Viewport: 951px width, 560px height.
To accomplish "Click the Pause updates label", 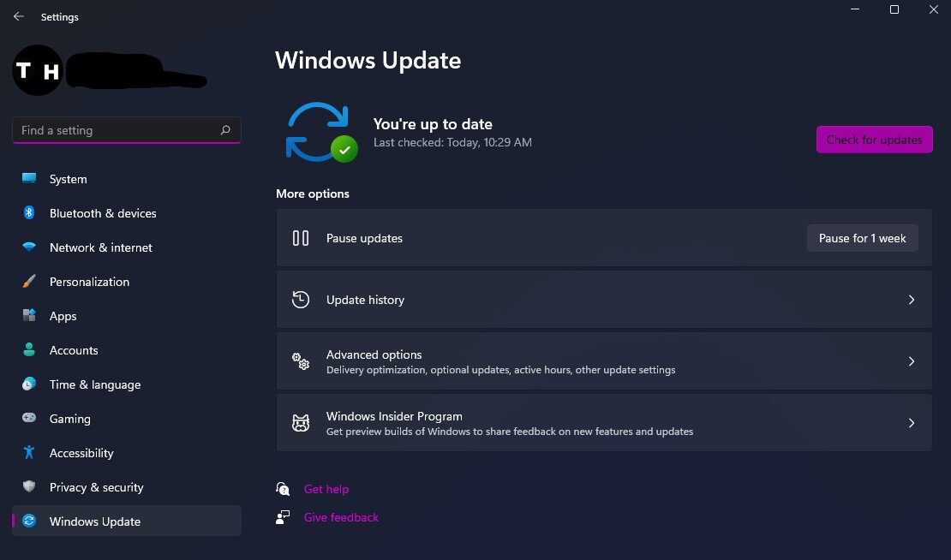I will [x=364, y=238].
